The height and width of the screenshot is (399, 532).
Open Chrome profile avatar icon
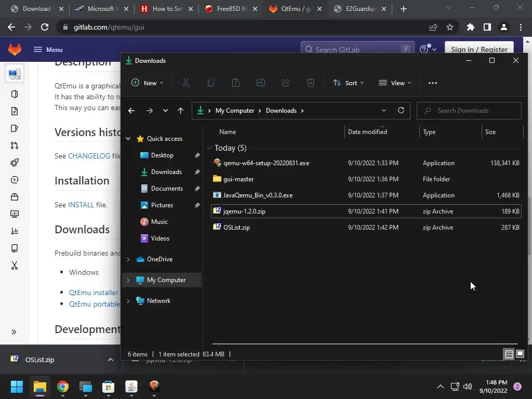tap(504, 27)
